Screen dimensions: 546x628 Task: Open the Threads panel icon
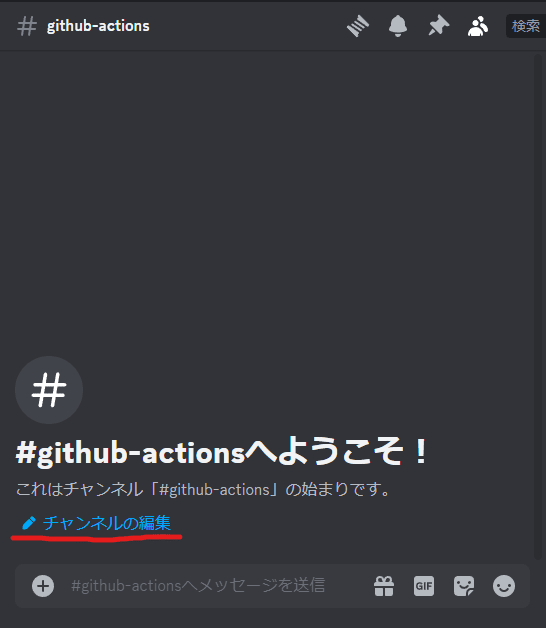pos(358,26)
